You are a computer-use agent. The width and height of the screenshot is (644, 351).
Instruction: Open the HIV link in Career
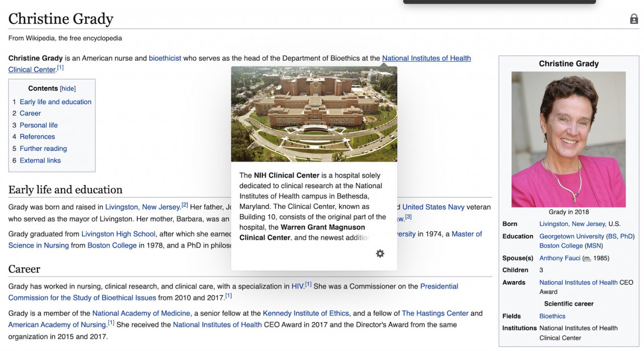(297, 286)
